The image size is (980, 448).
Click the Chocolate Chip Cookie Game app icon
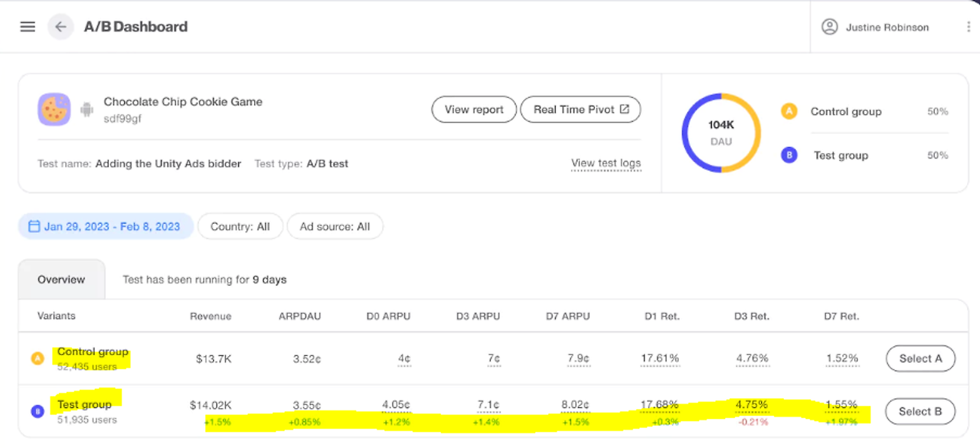coord(54,110)
